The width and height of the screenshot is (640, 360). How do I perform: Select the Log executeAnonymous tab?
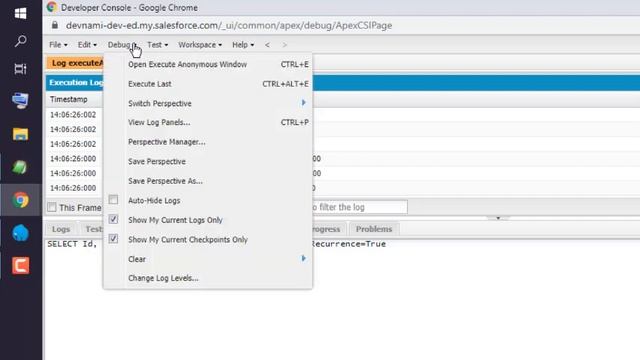pyautogui.click(x=75, y=63)
